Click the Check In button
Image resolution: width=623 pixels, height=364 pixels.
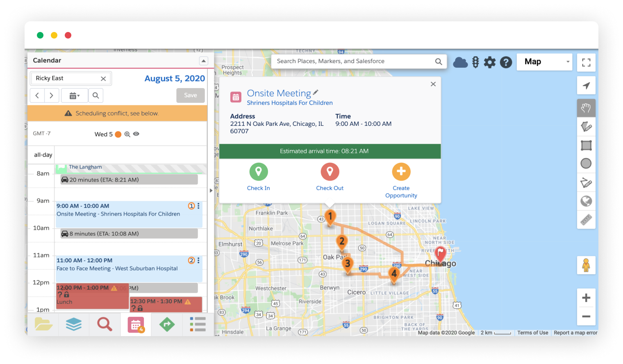tap(259, 177)
